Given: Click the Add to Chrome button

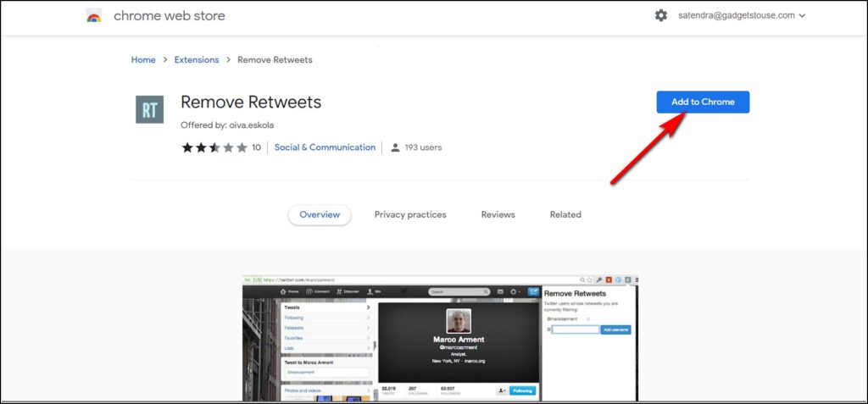Looking at the screenshot, I should coord(703,102).
